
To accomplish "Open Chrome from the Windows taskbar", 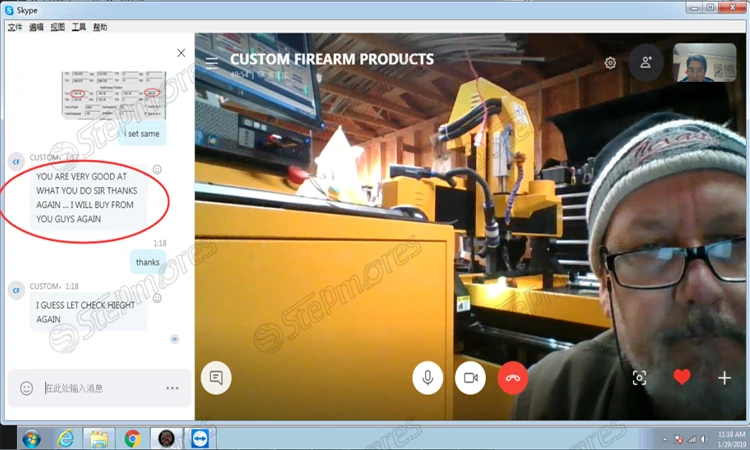I will 132,438.
